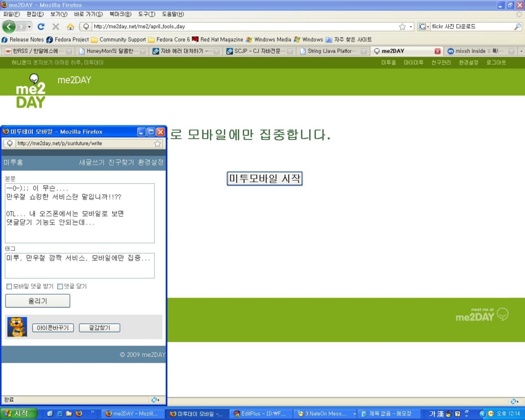Bookmark page with the address bar star
525x420 pixels.
(402, 27)
